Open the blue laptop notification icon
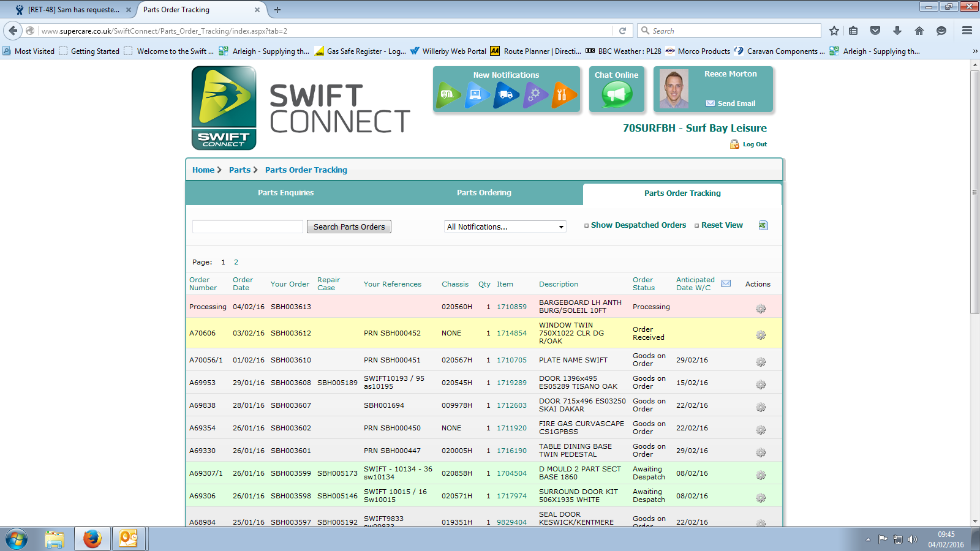 477,95
